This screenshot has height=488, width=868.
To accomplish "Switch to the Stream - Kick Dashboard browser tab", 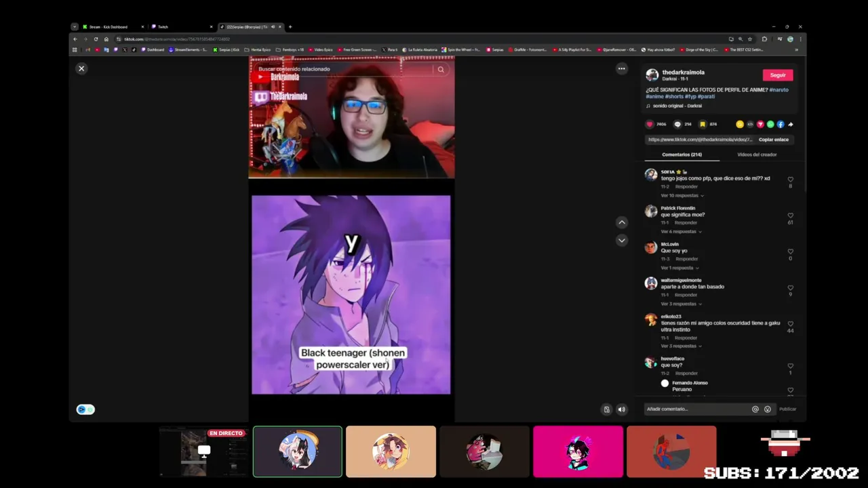I will 113,26.
